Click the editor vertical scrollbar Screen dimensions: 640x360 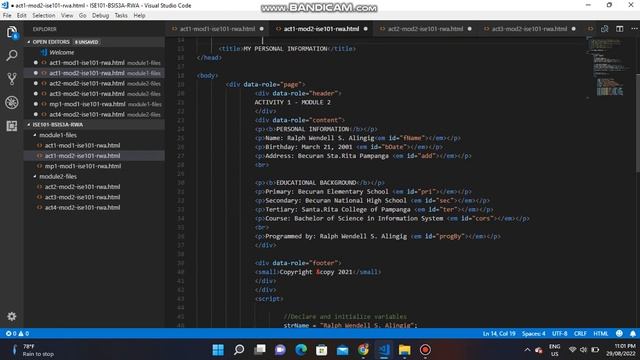(638, 122)
